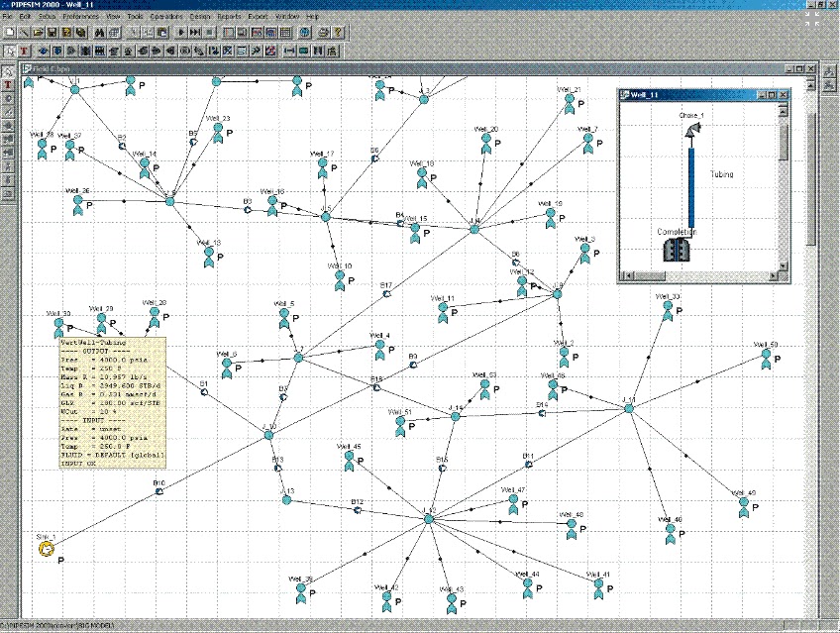
Task: Create a new model with the New icon
Action: click(x=8, y=33)
